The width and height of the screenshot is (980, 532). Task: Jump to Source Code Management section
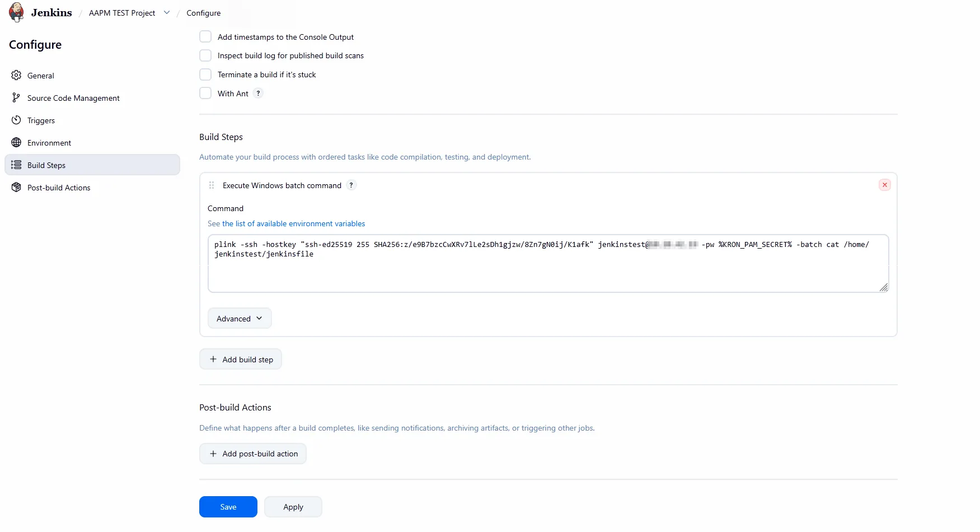point(92,97)
